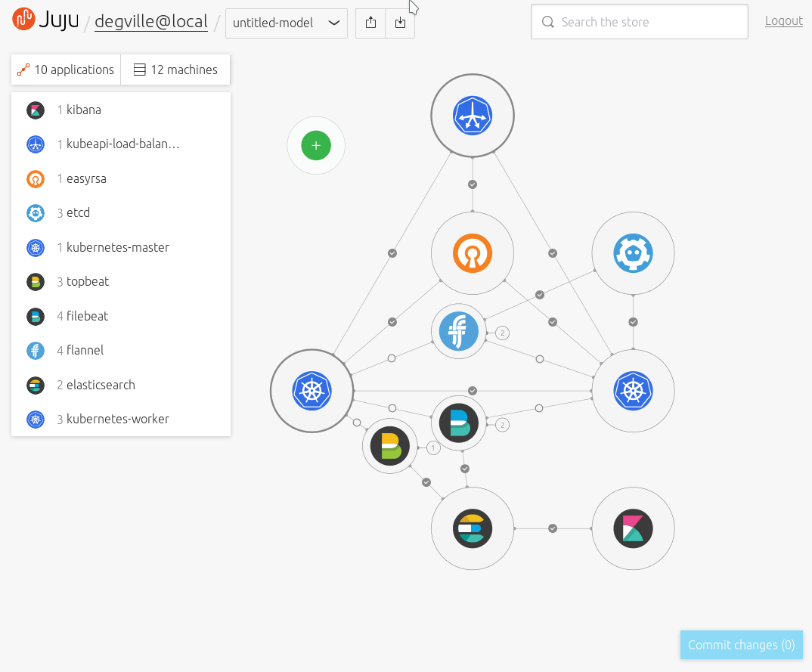Click the "4 flannel" list row text
This screenshot has width=812, height=672.
80,351
